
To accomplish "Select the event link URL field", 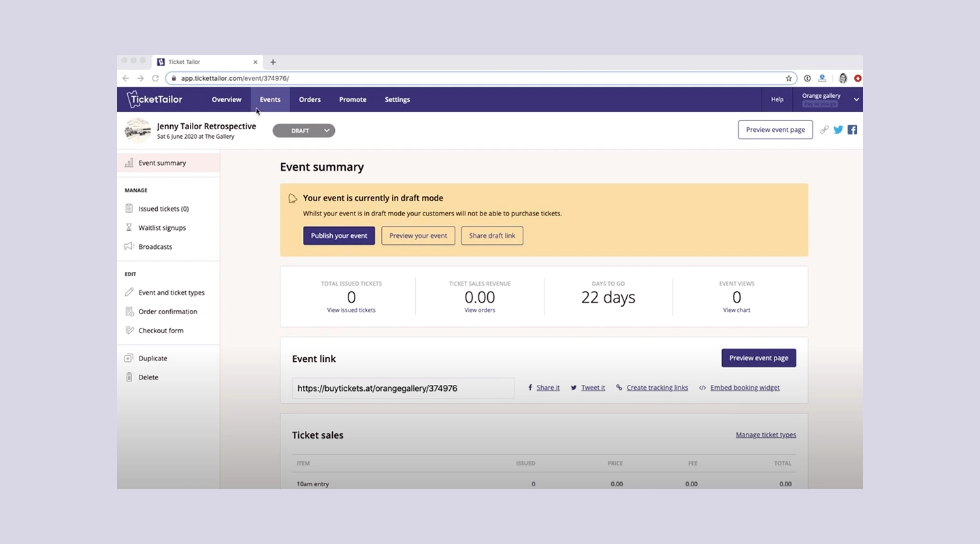I will pos(402,388).
